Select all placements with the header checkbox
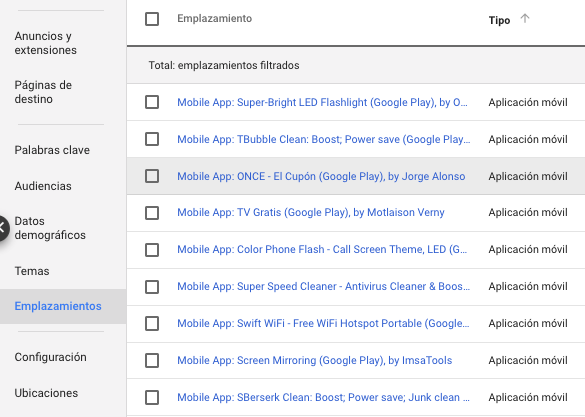The height and width of the screenshot is (417, 585). point(152,19)
